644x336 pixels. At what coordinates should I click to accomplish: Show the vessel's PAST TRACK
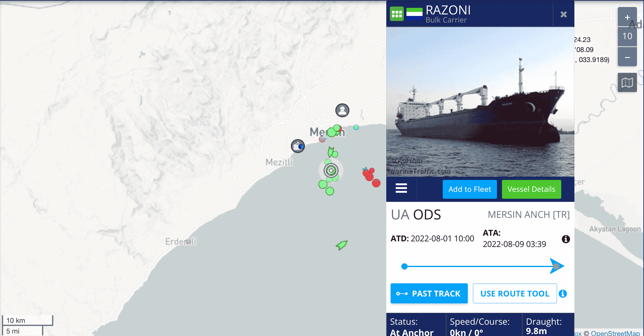click(429, 293)
